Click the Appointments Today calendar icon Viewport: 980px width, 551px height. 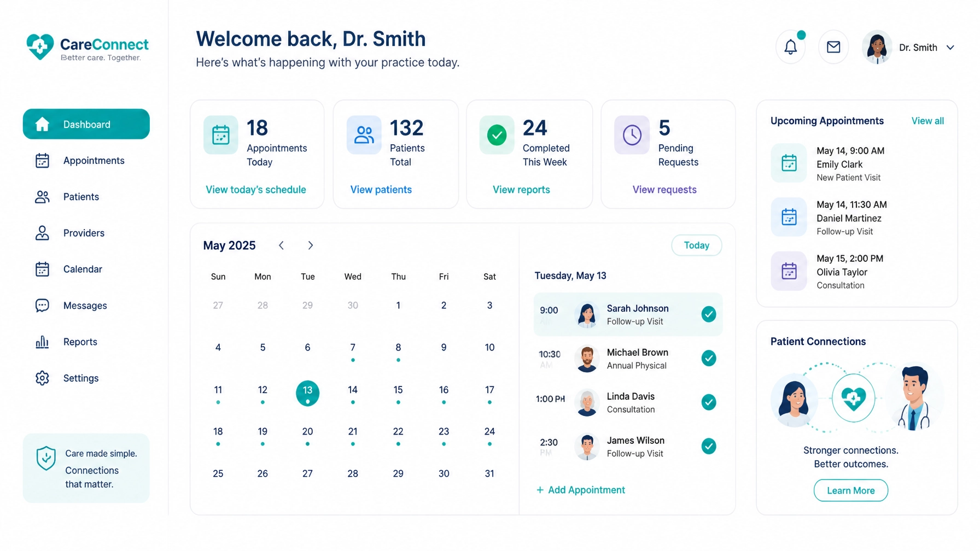tap(221, 134)
